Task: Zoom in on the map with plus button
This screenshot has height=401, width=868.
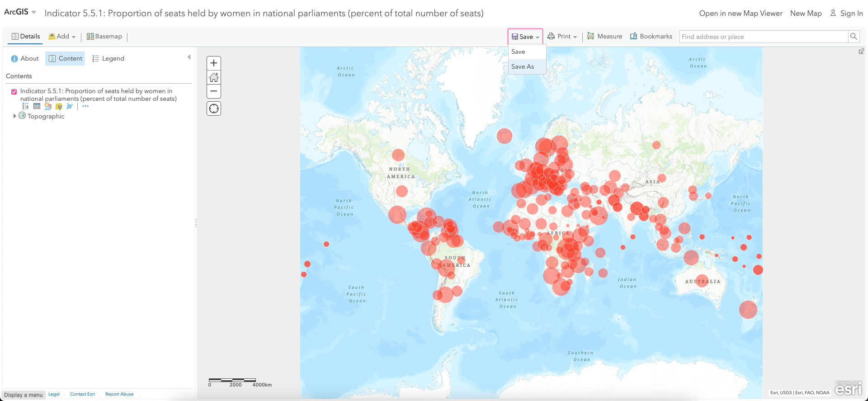Action: point(214,63)
